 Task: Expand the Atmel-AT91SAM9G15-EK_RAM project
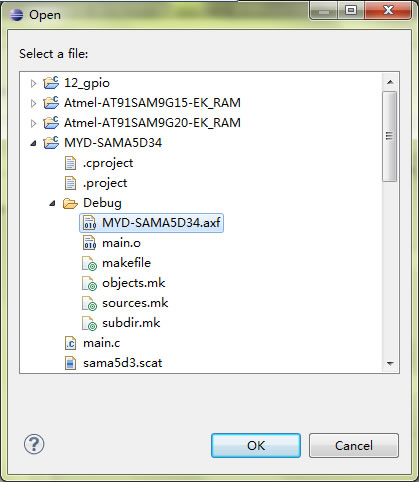pos(33,103)
